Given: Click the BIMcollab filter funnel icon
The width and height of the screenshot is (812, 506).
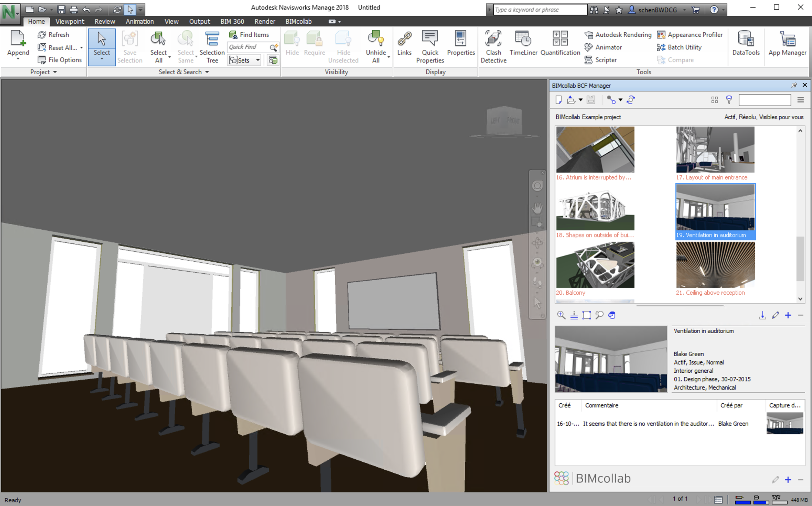Looking at the screenshot, I should (729, 100).
